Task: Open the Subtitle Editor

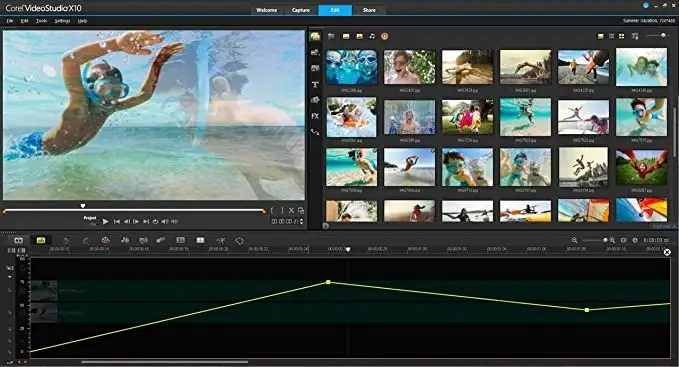Action: 181,240
